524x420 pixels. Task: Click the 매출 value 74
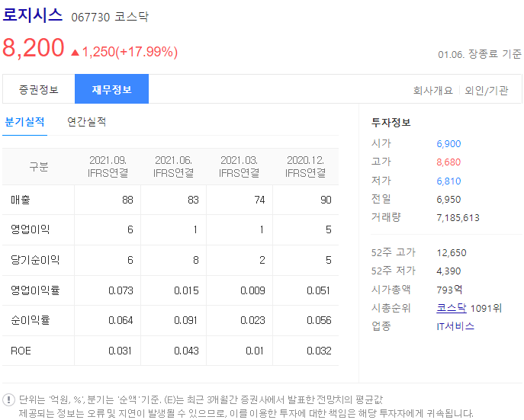click(x=259, y=200)
